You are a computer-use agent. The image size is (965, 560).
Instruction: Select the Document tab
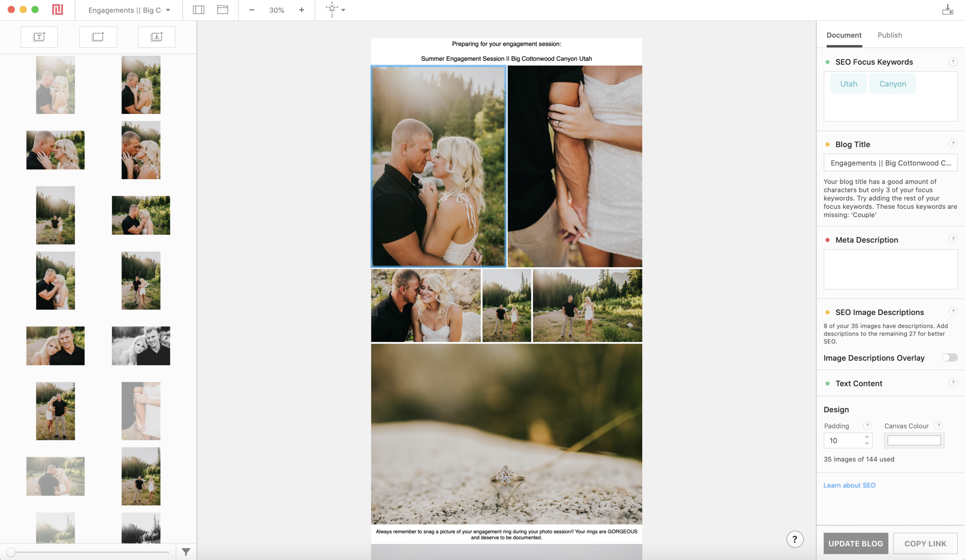click(844, 35)
